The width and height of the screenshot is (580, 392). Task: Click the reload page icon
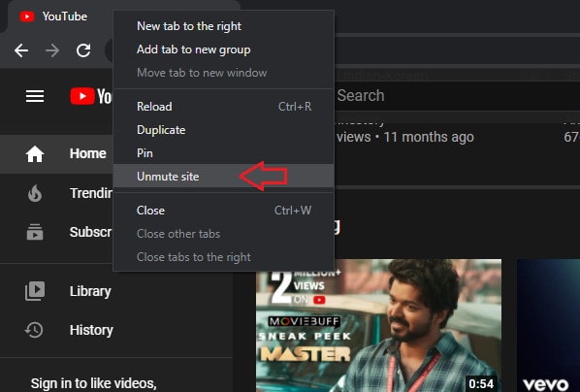coord(83,50)
